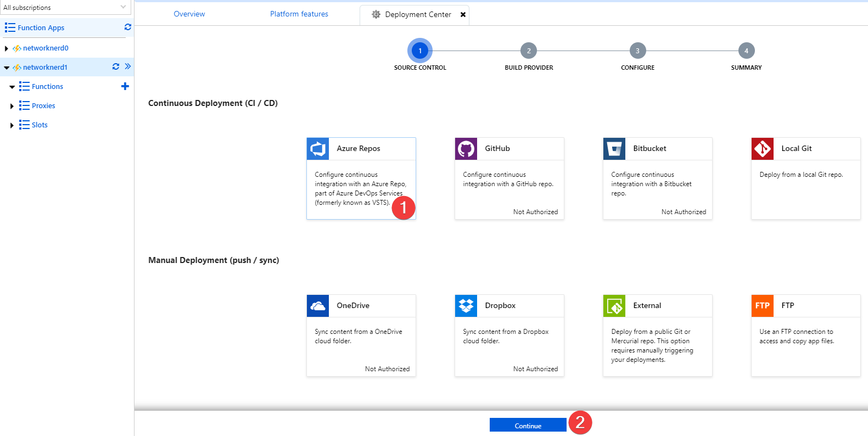
Task: Click the Proxies list icon
Action: tap(24, 105)
